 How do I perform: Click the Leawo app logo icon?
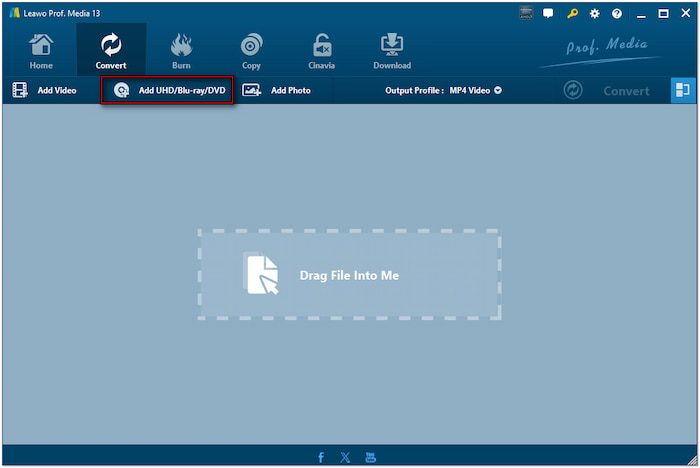[15, 13]
